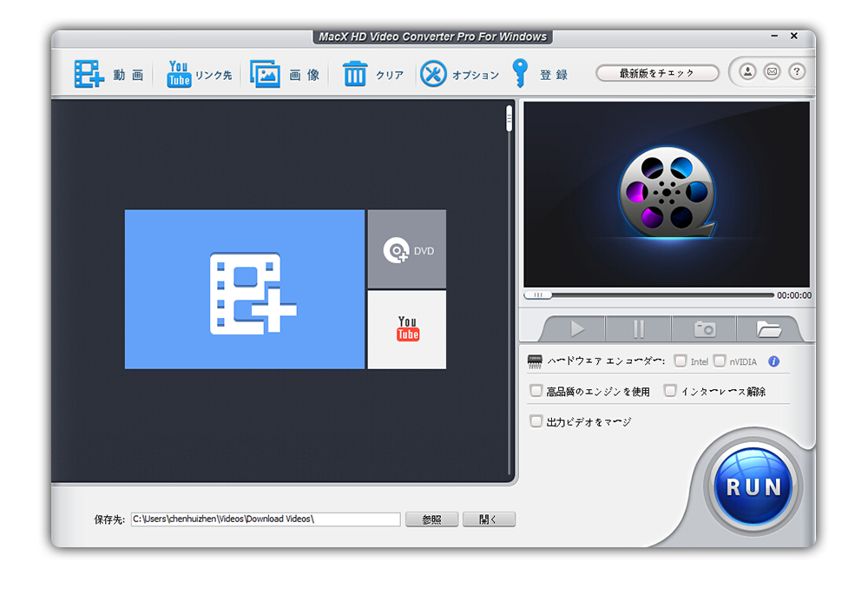Image resolution: width=868 pixels, height=602 pixels.
Task: Click the add video (動画) toolbar icon
Action: pos(89,74)
